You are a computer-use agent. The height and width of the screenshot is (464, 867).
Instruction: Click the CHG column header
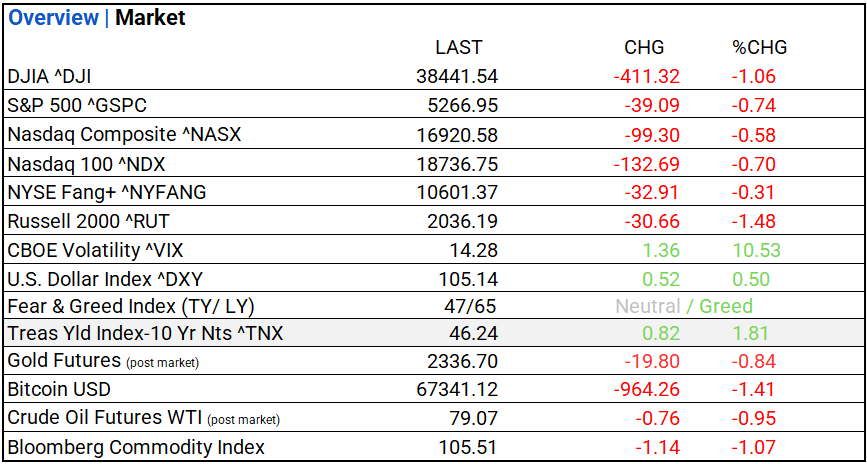644,47
